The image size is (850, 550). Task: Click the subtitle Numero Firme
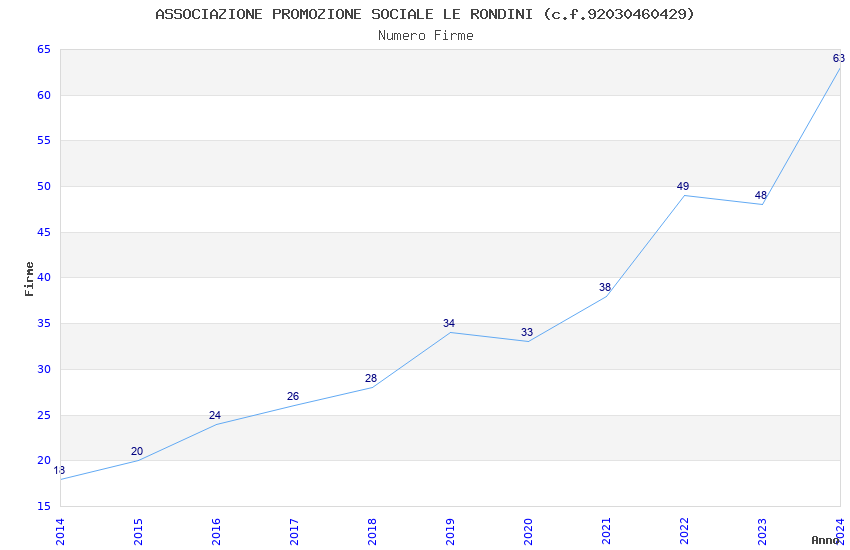tap(426, 36)
